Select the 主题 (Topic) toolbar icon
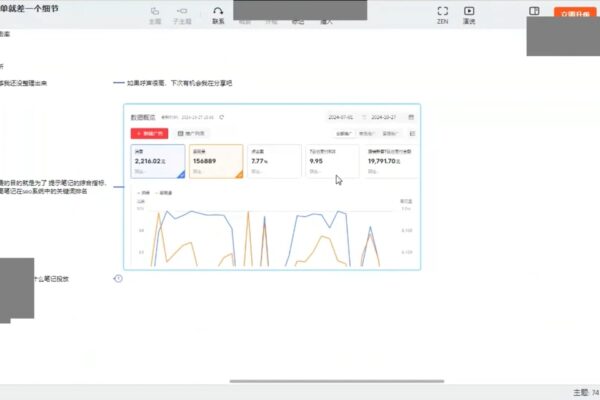This screenshot has height=400, width=600. coord(155,16)
